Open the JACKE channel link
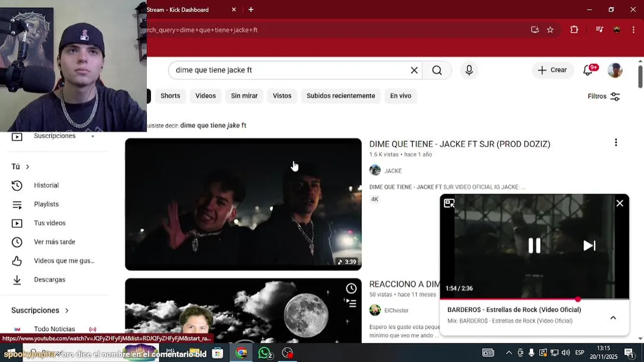644x362 pixels. coord(393,170)
